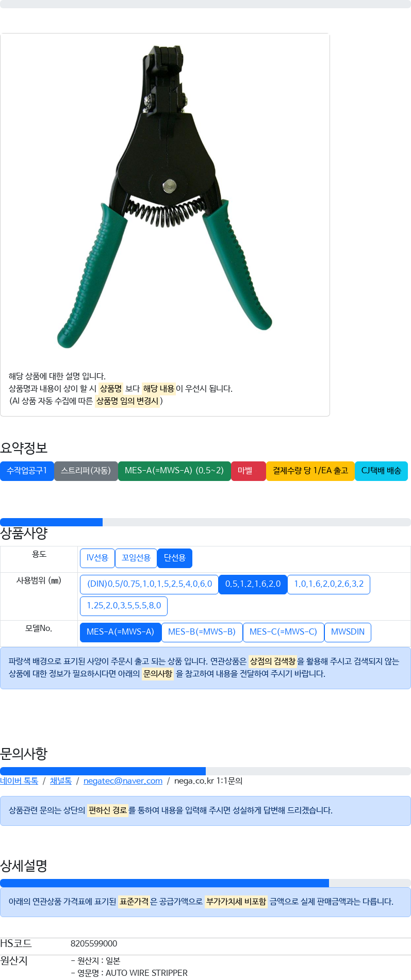Choose the 1.25,2.0,3.5,5.5,8.0 range option
This screenshot has width=411, height=980.
click(x=124, y=606)
